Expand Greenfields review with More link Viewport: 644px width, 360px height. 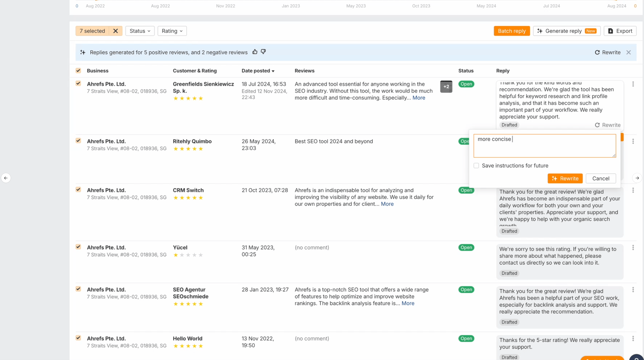(x=419, y=98)
